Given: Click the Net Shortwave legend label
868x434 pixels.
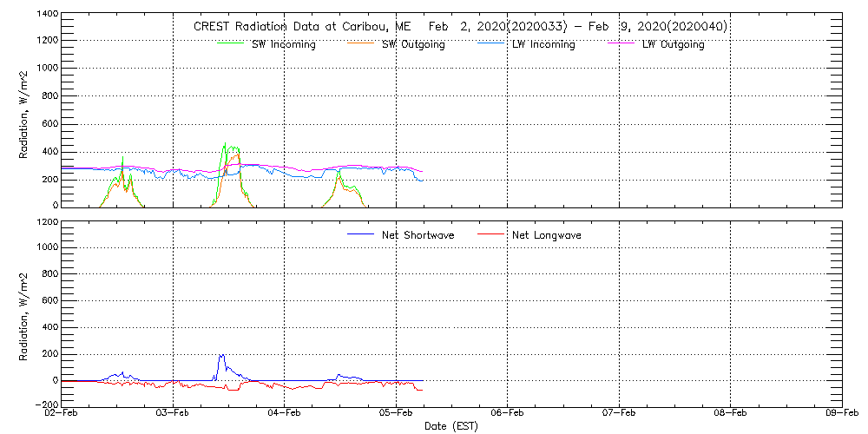Looking at the screenshot, I should tap(418, 235).
